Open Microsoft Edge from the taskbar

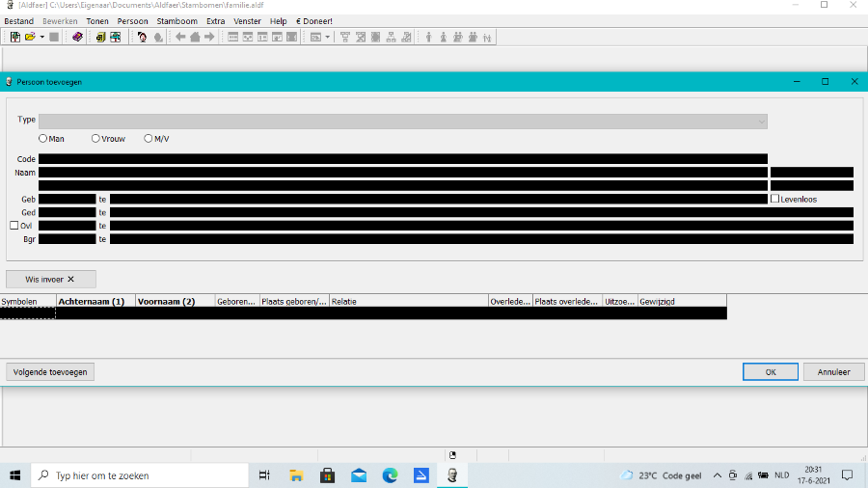390,475
